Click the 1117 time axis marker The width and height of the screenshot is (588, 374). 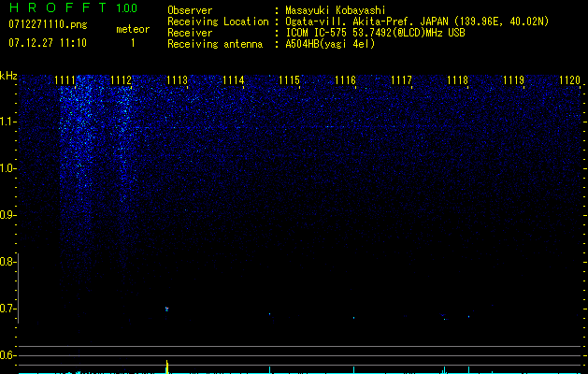pos(401,80)
